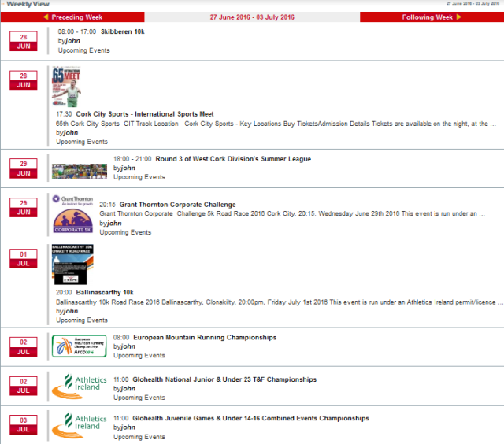The height and width of the screenshot is (444, 504).
Task: Open Upcoming Events category under Skibbereen 10k
Action: coord(84,50)
